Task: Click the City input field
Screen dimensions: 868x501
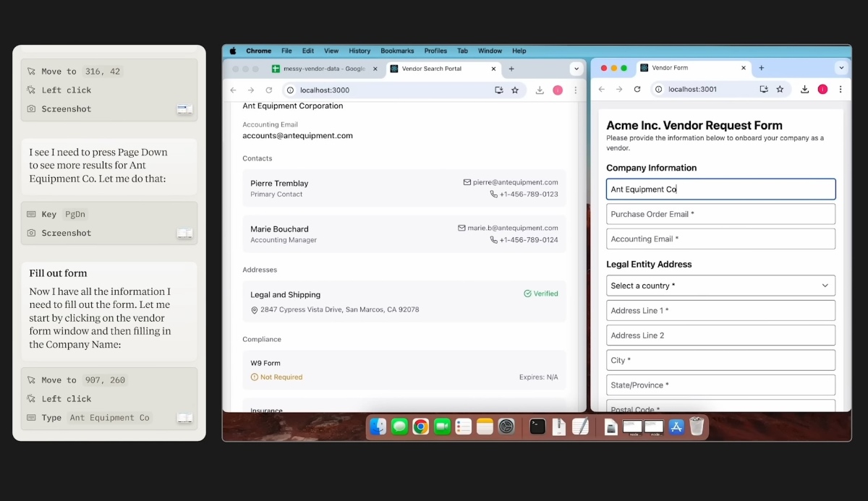Action: 720,360
